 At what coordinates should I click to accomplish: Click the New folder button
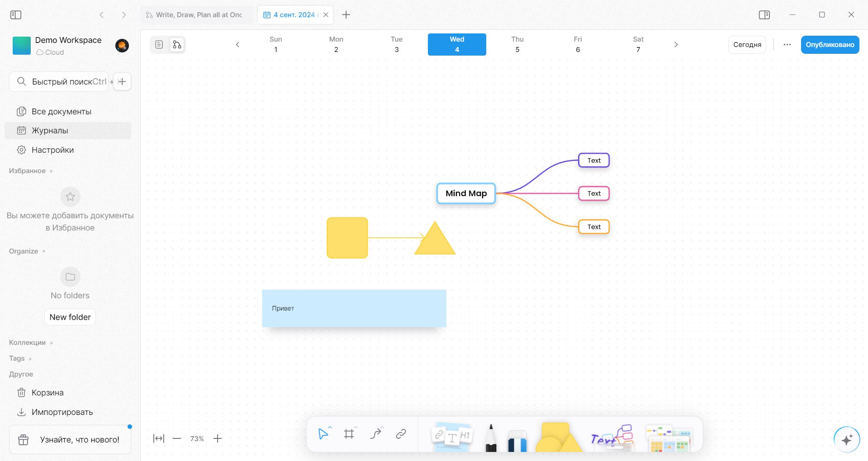[x=70, y=317]
